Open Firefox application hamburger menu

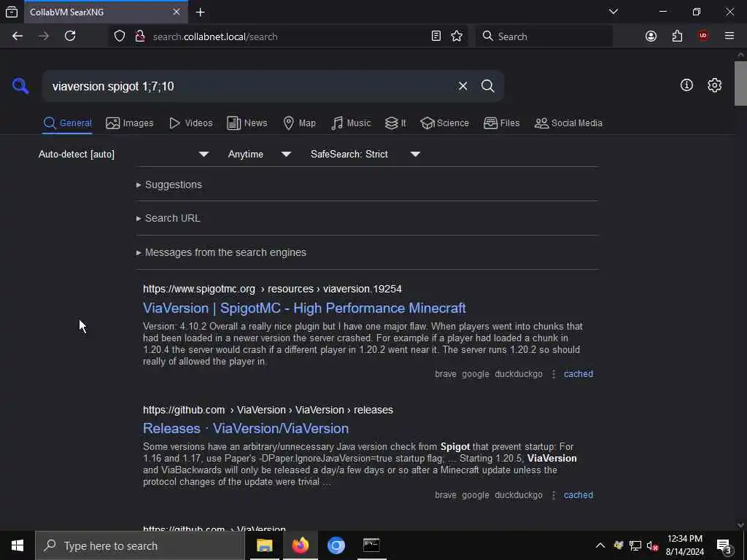pos(729,36)
